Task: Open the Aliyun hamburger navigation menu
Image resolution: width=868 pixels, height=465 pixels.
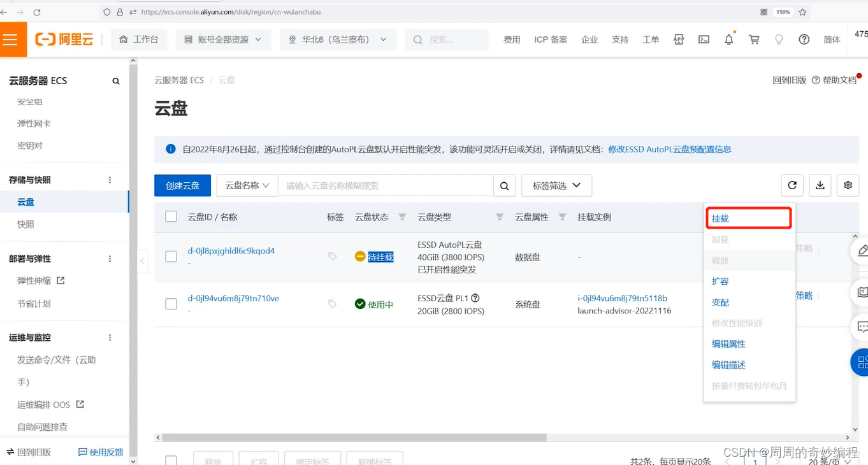Action: (x=10, y=39)
